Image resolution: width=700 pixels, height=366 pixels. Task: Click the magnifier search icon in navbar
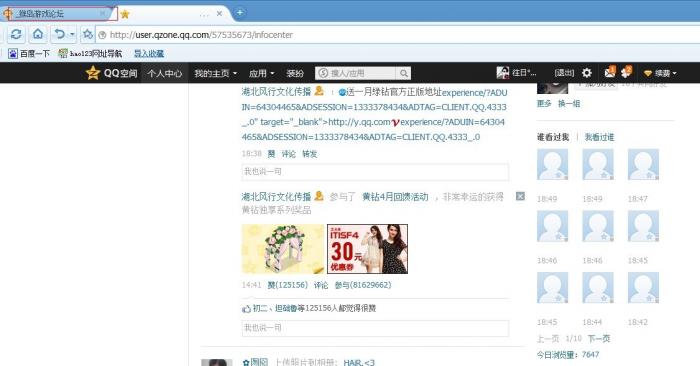(404, 73)
